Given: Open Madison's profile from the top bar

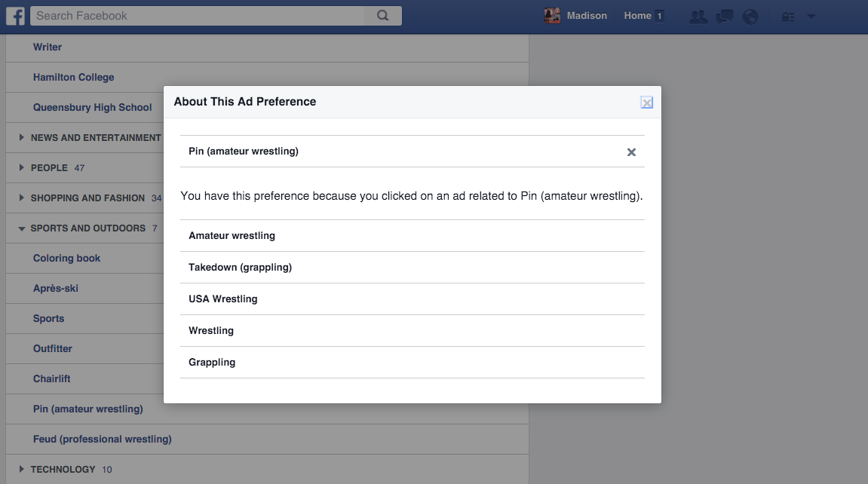Looking at the screenshot, I should [587, 16].
